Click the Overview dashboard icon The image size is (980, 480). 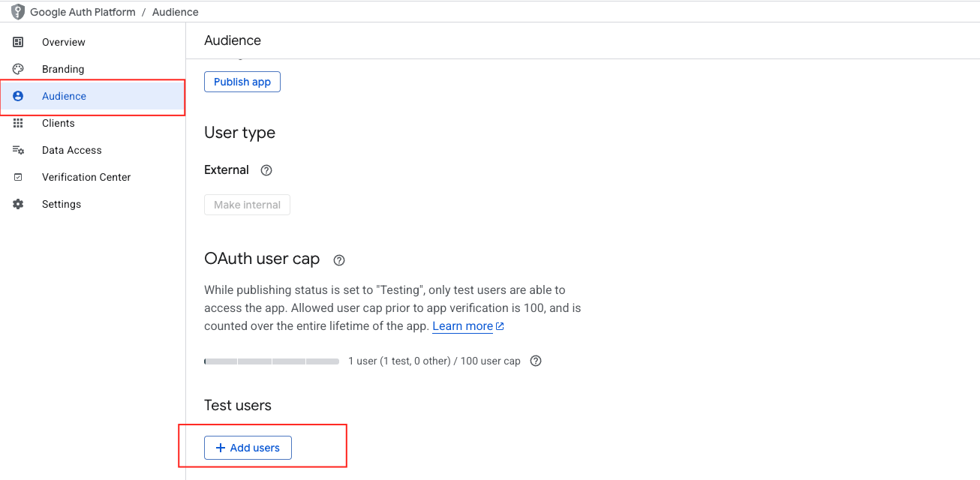point(18,42)
